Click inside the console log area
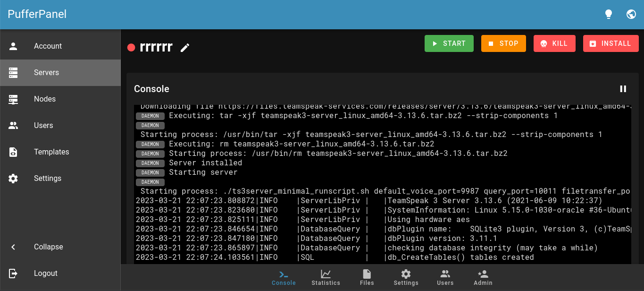 pyautogui.click(x=377, y=189)
